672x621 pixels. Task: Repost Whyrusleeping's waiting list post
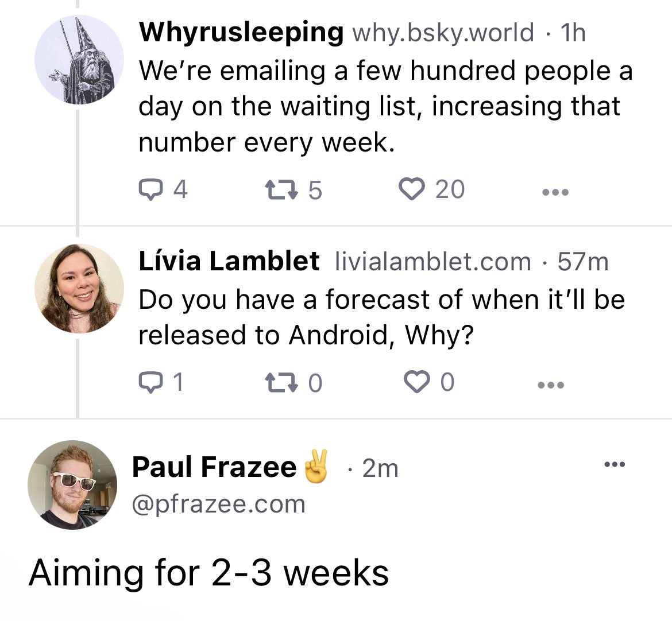tap(280, 189)
